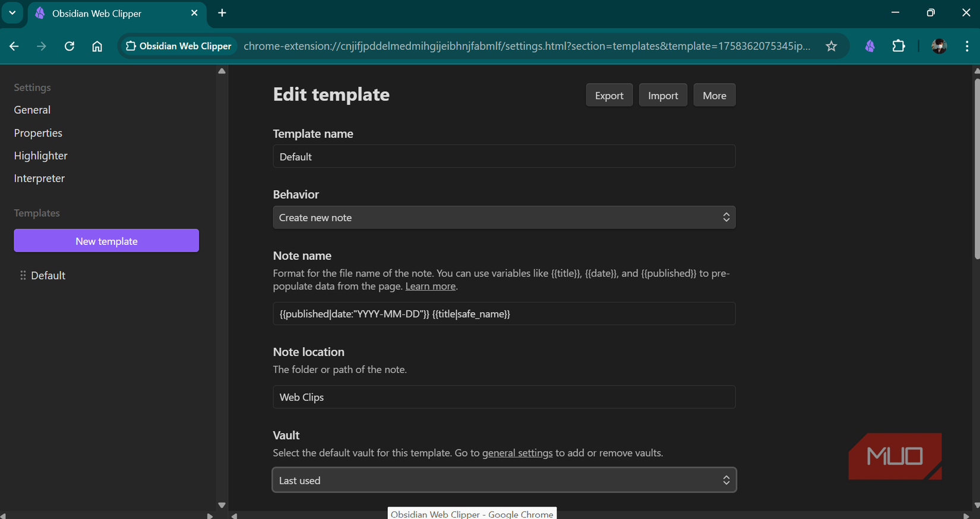Select the Obsidian Web Clipper tab

pyautogui.click(x=117, y=13)
